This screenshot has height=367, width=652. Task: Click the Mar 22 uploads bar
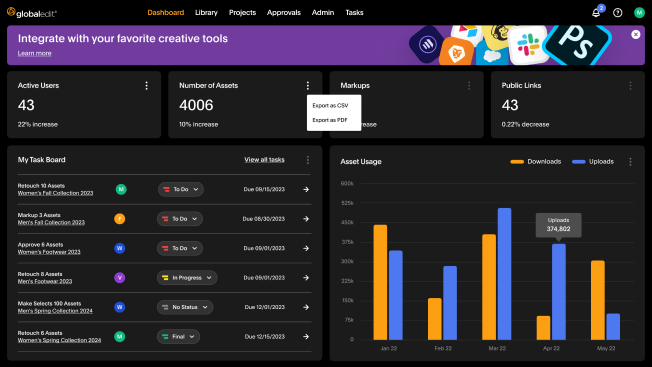pos(504,274)
